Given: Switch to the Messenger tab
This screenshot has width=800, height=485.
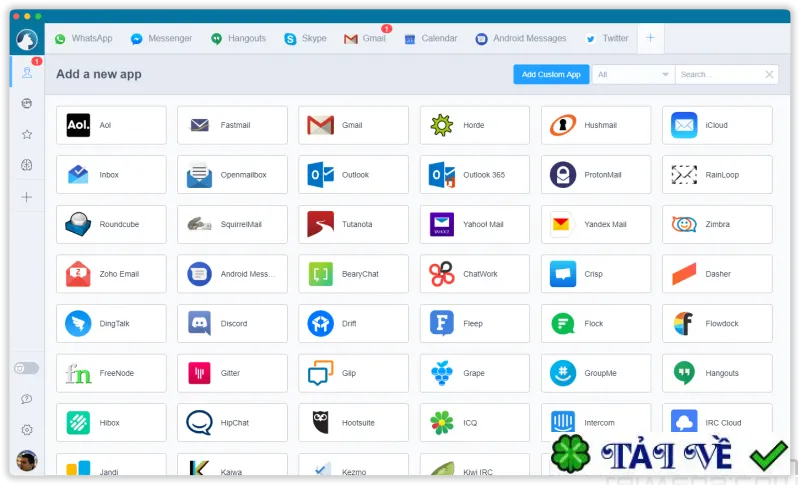Looking at the screenshot, I should click(162, 38).
